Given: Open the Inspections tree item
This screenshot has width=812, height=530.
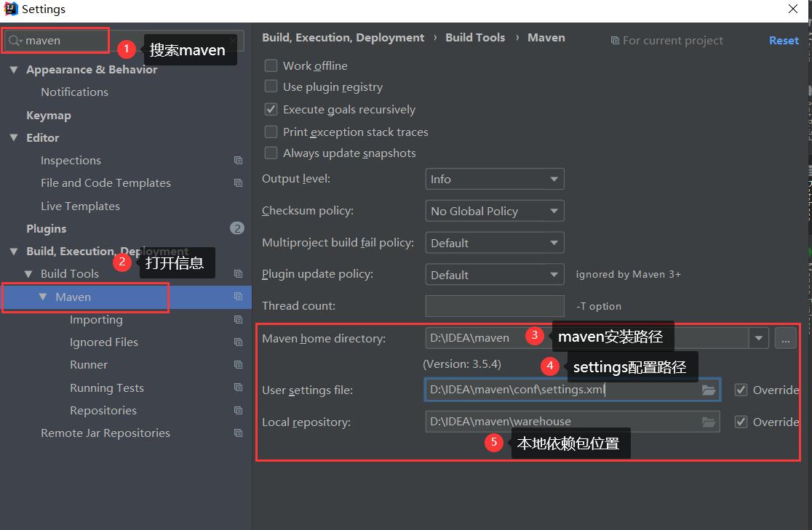Looking at the screenshot, I should 71,161.
